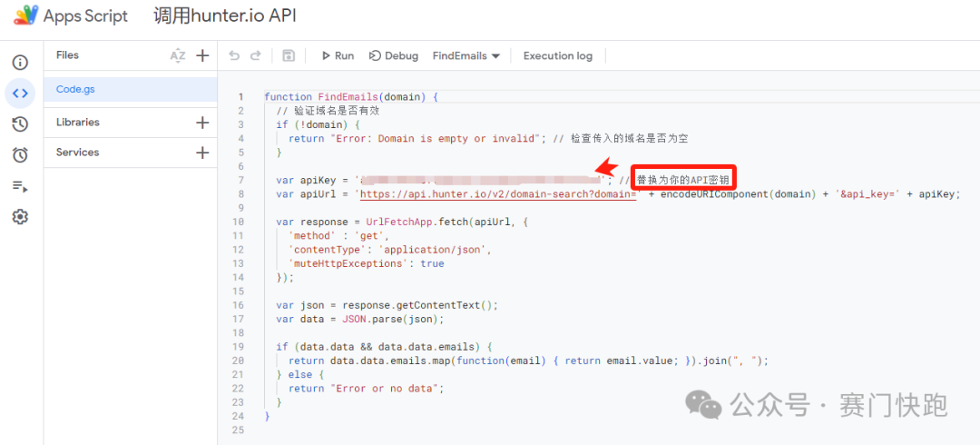This screenshot has width=980, height=445.
Task: Click the '} else {' line
Action: [x=300, y=374]
